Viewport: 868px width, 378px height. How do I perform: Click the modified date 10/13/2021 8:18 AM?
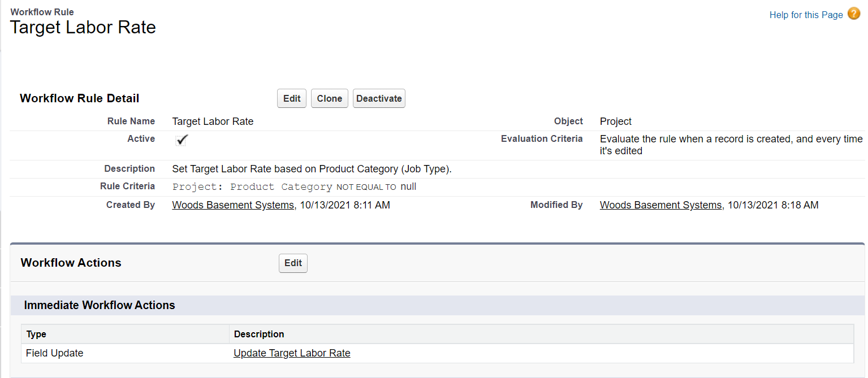tap(772, 205)
